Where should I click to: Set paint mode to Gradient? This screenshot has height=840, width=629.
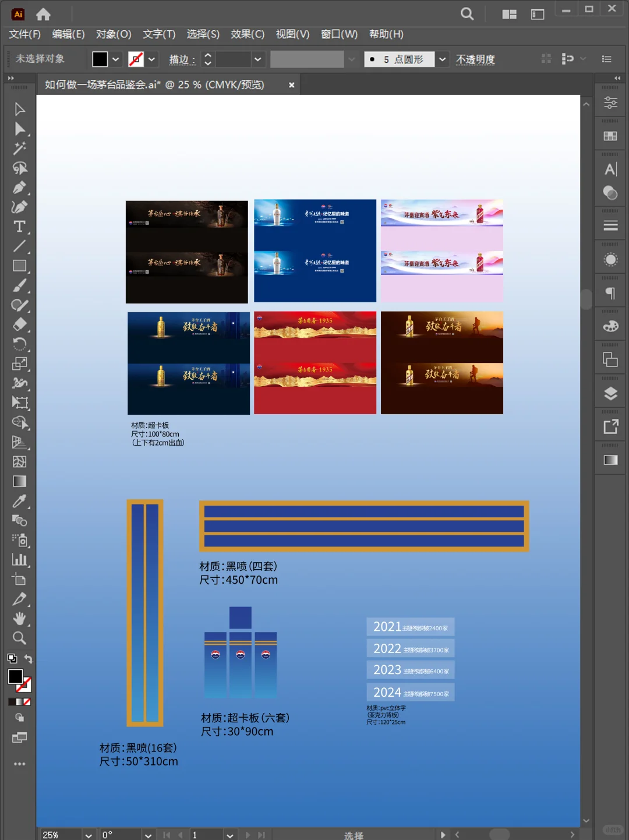(19, 702)
